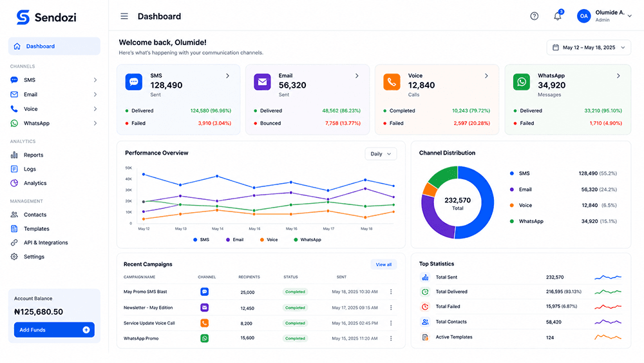Image resolution: width=644 pixels, height=363 pixels.
Task: Click SMS Delivered value 124,580 (96.96%)
Action: coord(211,111)
